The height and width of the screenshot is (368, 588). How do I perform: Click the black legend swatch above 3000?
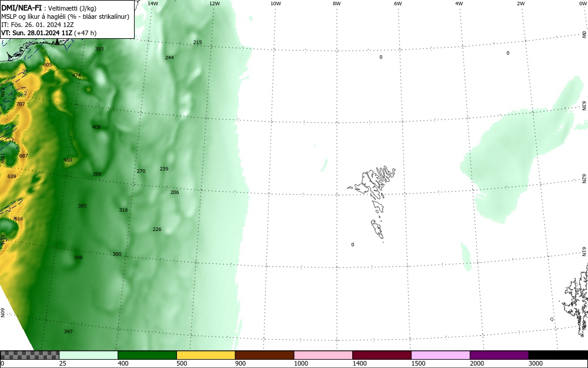558,355
